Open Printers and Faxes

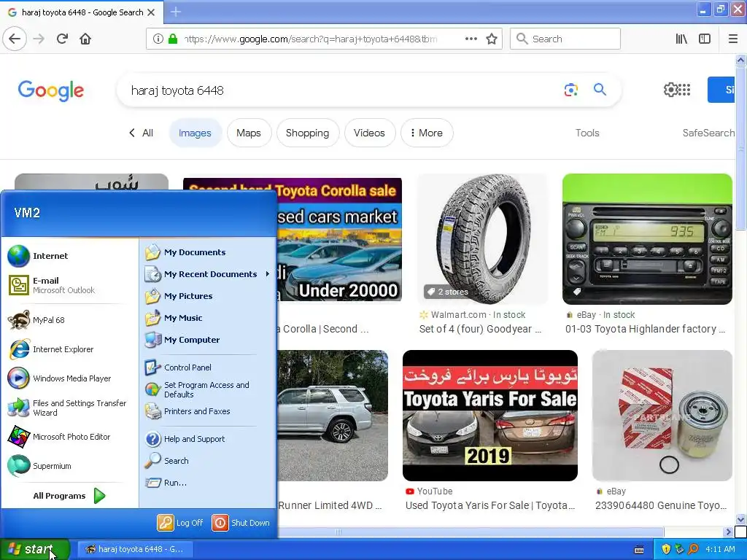click(208, 411)
